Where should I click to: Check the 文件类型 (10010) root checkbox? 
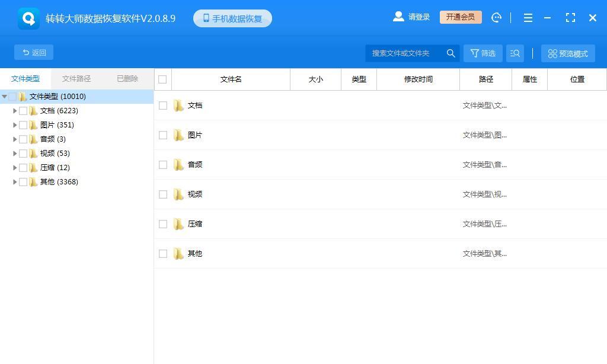pyautogui.click(x=12, y=97)
